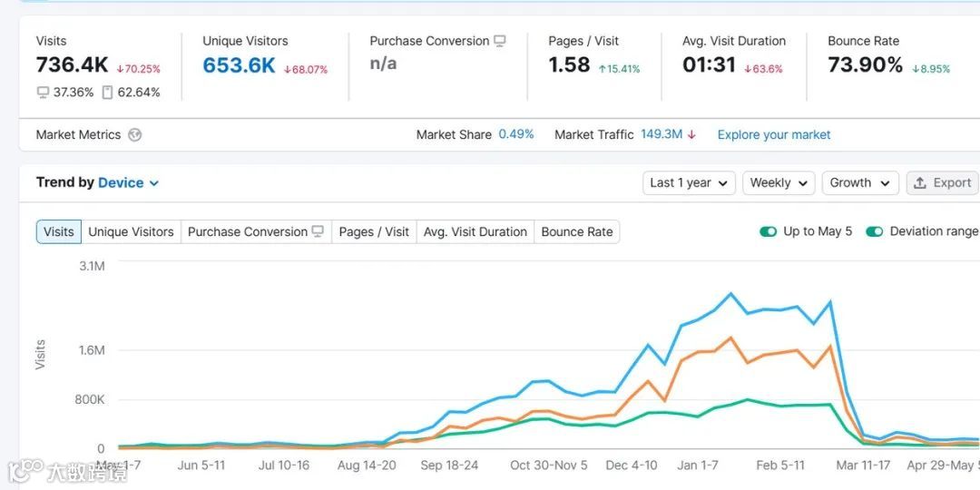Click the 68.07% unique visitors change
This screenshot has height=490, width=980.
pos(306,69)
